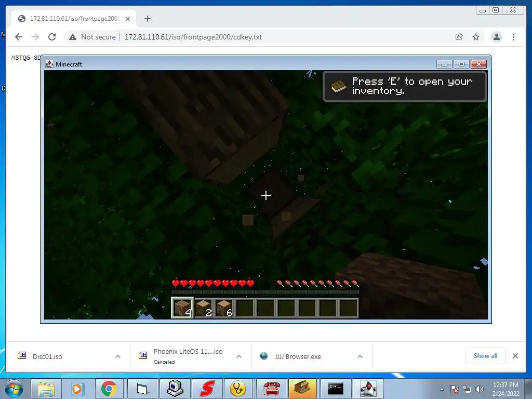Select second hotbar slot with 2 planks
Image resolution: width=532 pixels, height=399 pixels.
pyautogui.click(x=204, y=308)
